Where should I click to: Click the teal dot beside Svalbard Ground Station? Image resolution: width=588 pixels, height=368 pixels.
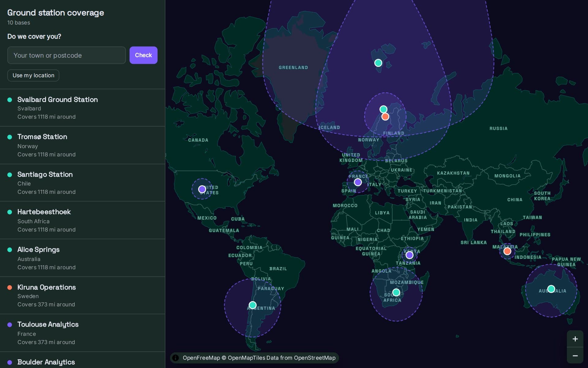[10, 100]
